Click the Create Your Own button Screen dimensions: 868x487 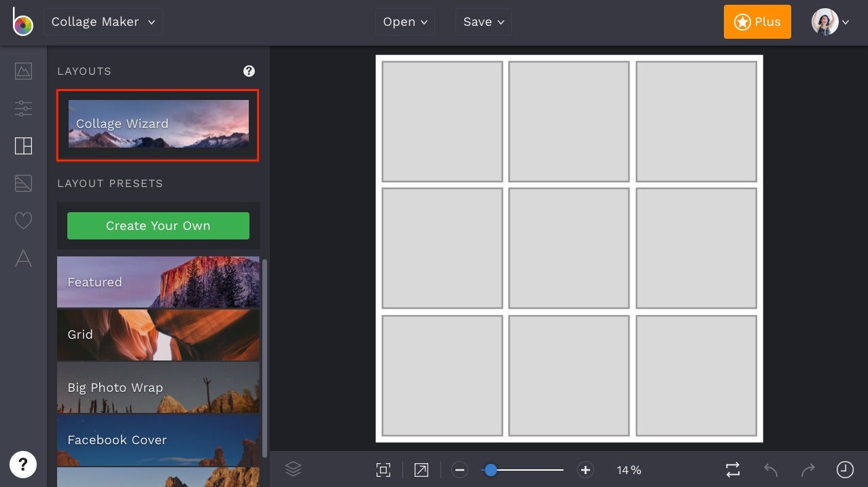pyautogui.click(x=158, y=226)
